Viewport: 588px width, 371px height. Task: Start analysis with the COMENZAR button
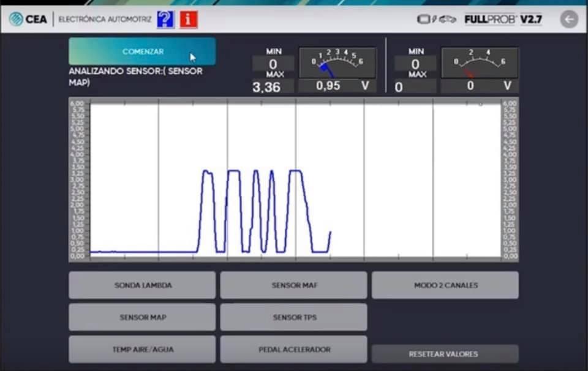point(142,51)
